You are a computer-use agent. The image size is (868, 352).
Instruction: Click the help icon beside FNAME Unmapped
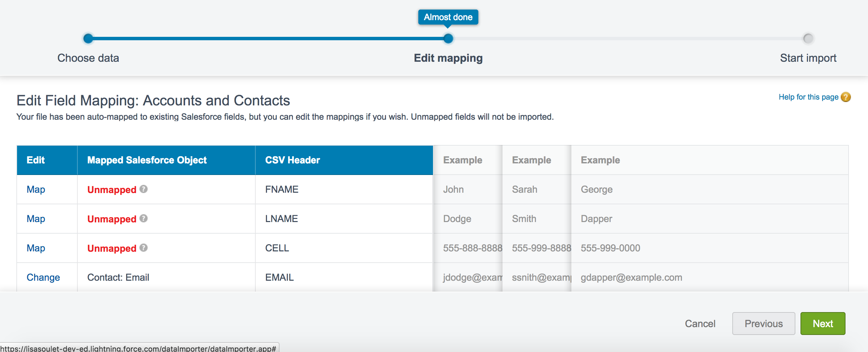(x=144, y=189)
